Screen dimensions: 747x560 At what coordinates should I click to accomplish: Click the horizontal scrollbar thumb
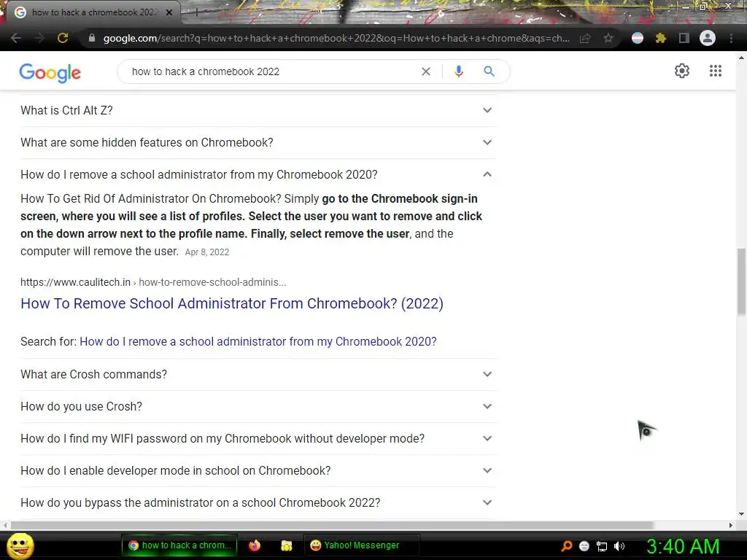click(332, 525)
